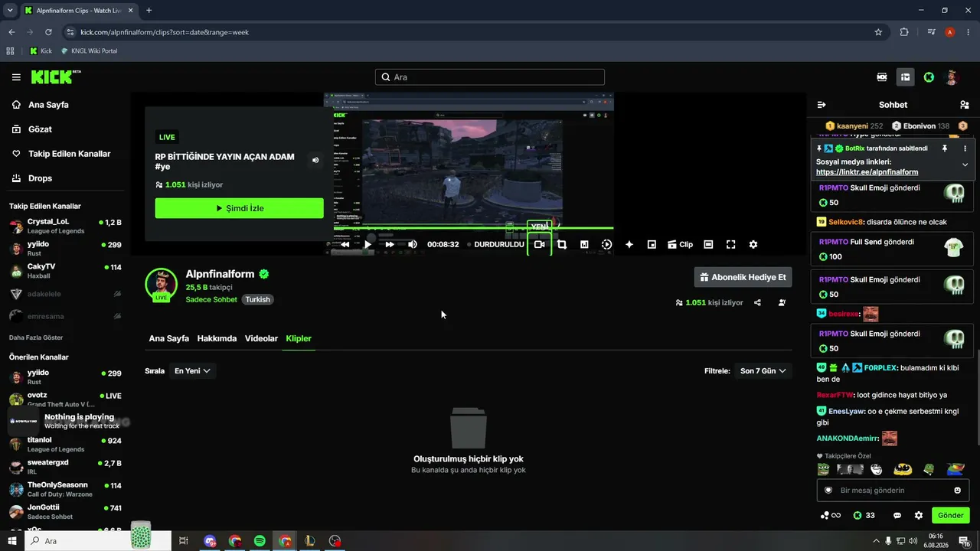Open the profile avatar menu
Viewport: 980px width, 551px height.
pos(952,77)
